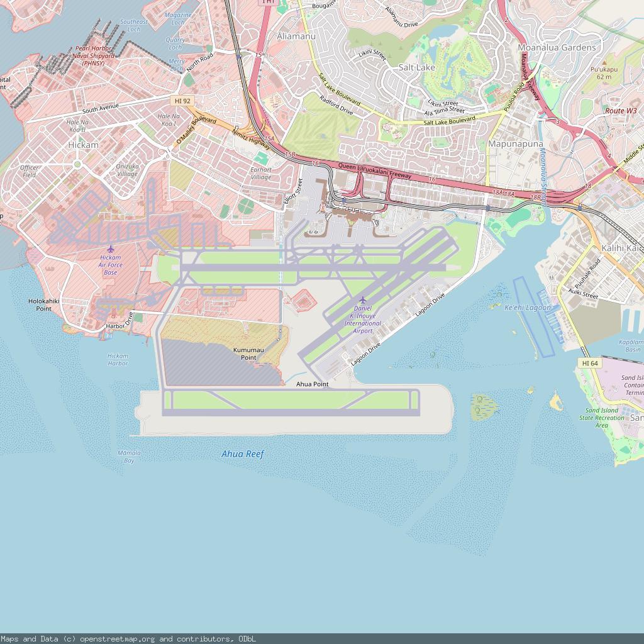
Task: Click the Hickam Air Force Base airplane icon
Action: (x=111, y=249)
